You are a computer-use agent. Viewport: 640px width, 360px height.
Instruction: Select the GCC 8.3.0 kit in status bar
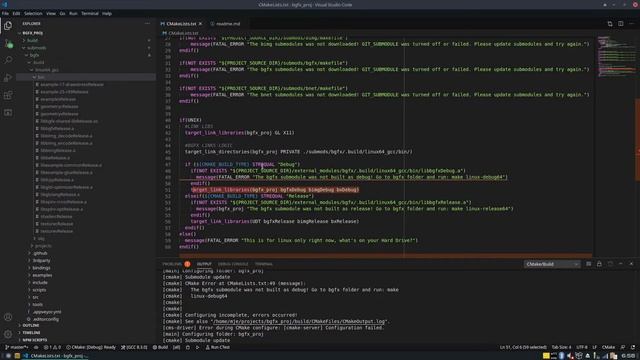[x=134, y=347]
